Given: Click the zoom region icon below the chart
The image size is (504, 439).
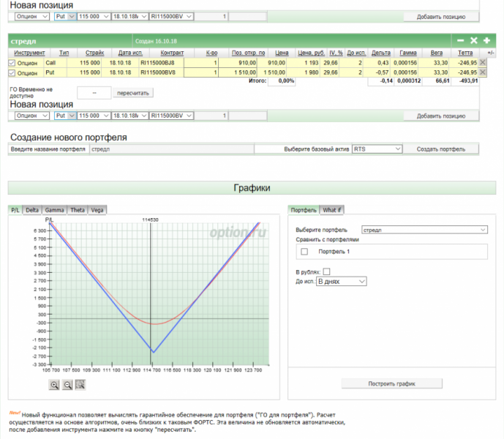Looking at the screenshot, I should coord(80,384).
